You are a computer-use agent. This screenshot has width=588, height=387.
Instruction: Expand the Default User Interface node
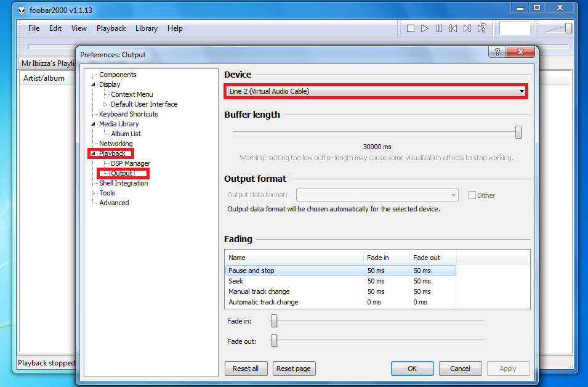(105, 104)
